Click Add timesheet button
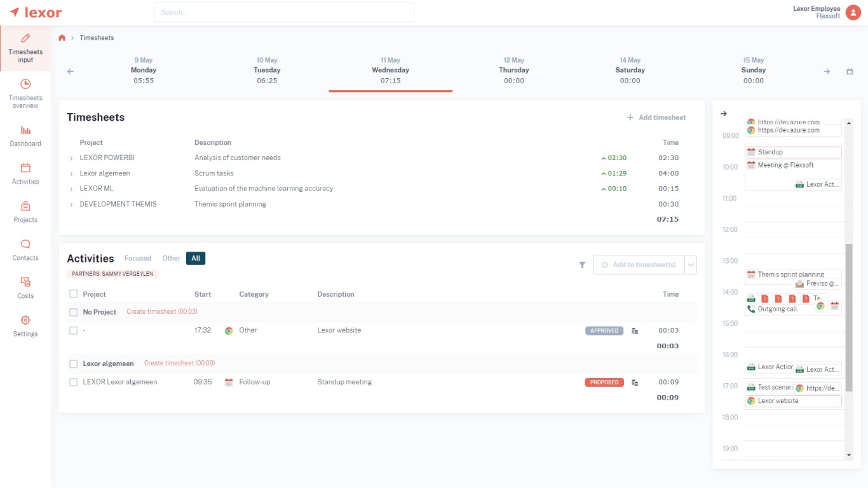 (656, 118)
